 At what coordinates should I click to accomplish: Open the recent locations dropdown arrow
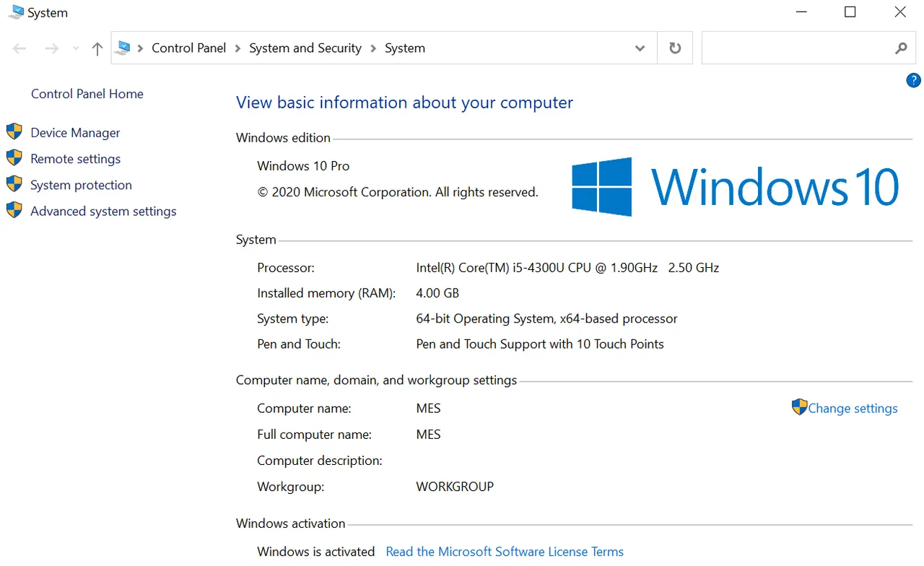[76, 48]
